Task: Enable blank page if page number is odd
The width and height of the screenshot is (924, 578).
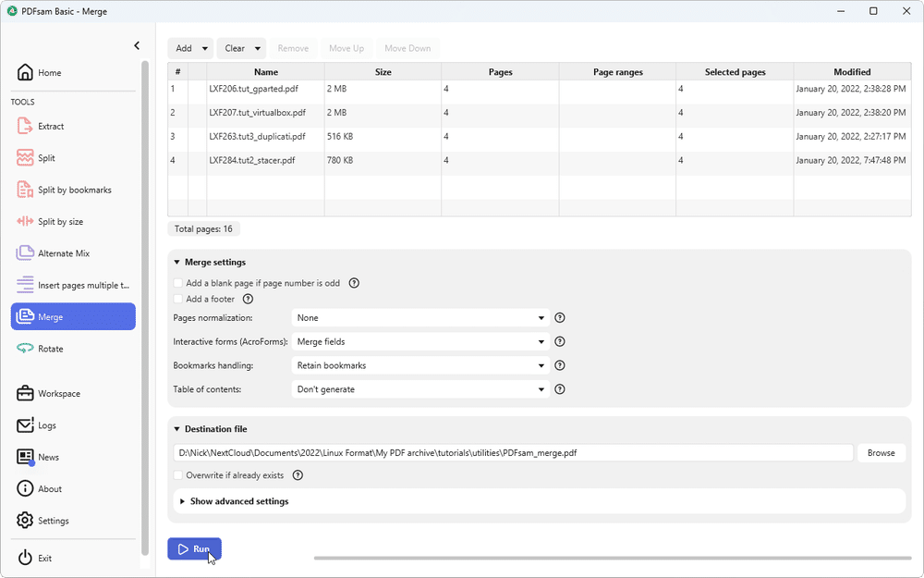Action: (x=177, y=282)
